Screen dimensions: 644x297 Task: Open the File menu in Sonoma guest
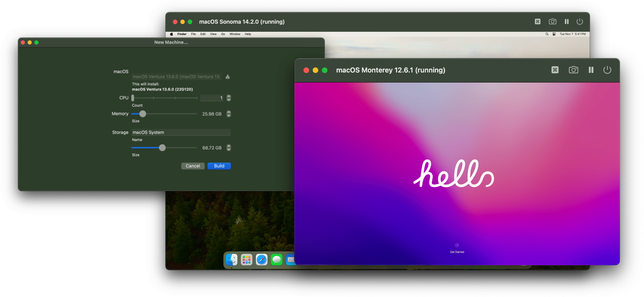(x=193, y=34)
